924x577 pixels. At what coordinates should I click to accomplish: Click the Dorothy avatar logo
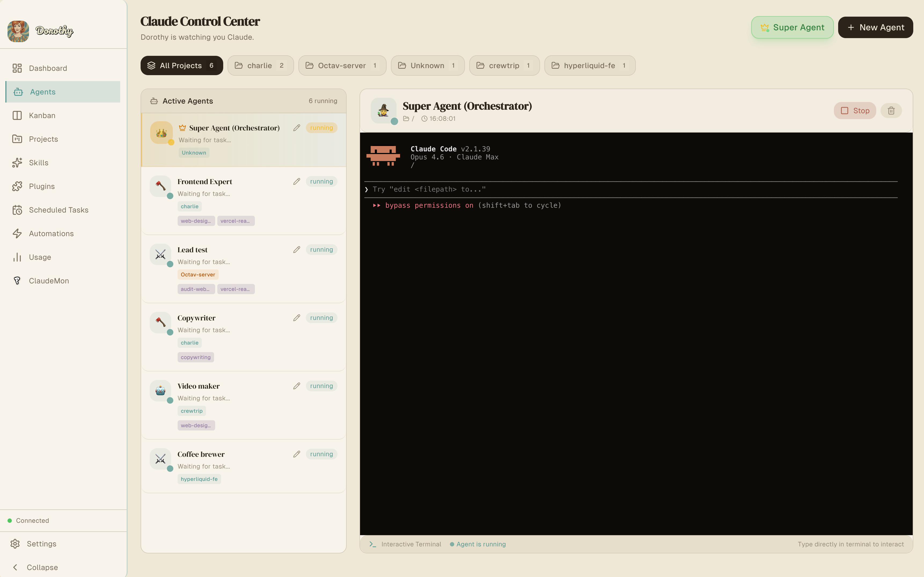click(x=18, y=31)
